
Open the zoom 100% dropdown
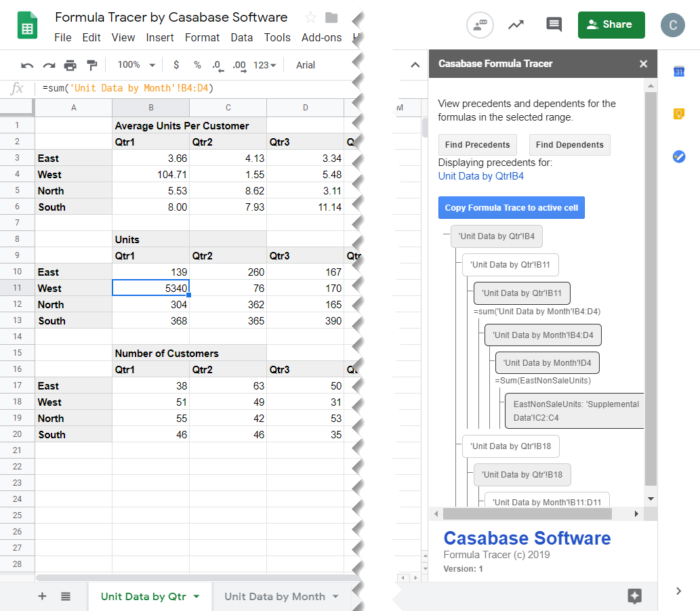[136, 65]
